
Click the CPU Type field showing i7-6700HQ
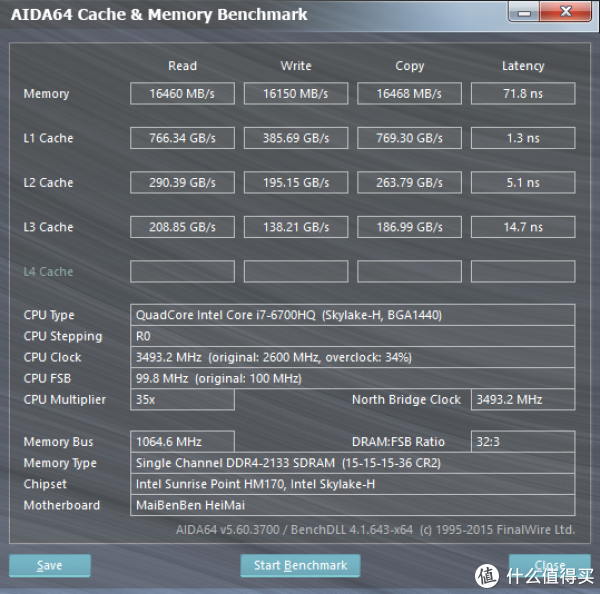(x=352, y=315)
